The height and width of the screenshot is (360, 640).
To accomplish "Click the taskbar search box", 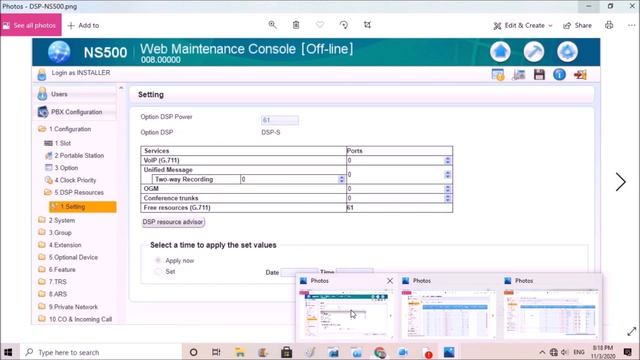I will (101, 352).
